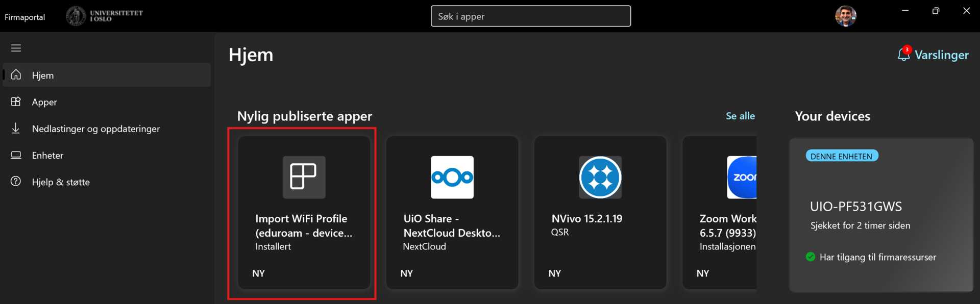Open UiO Share - NextCloud Desktop title
Viewport: 980px width, 304px height.
pos(452,225)
